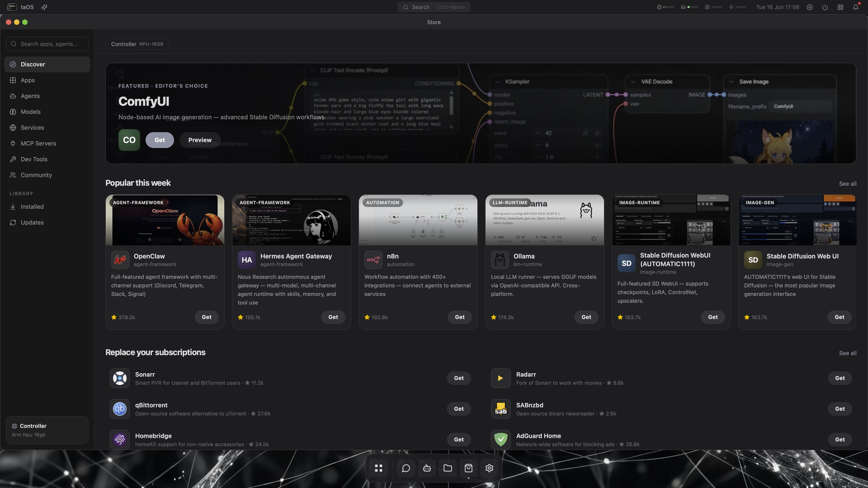Open the Agents category
This screenshot has width=868, height=488.
click(47, 96)
